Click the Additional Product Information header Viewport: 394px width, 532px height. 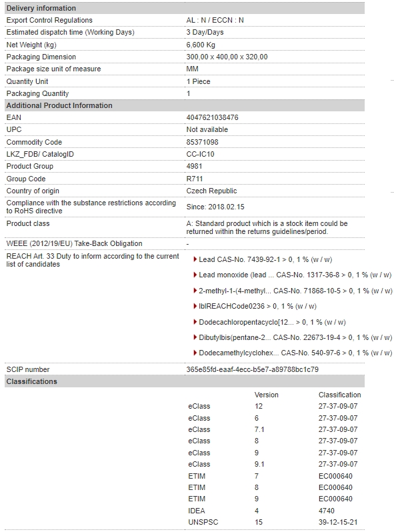pos(184,105)
